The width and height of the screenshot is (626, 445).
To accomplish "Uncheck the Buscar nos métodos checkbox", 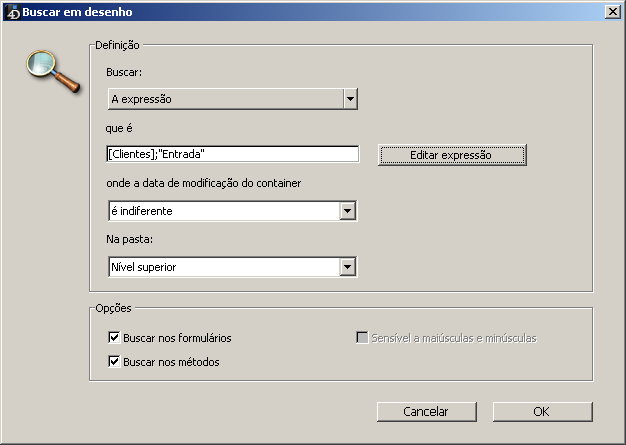I will point(114,361).
